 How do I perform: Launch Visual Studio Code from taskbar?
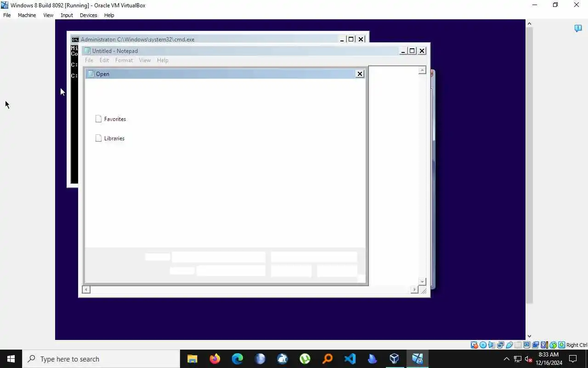pos(350,359)
